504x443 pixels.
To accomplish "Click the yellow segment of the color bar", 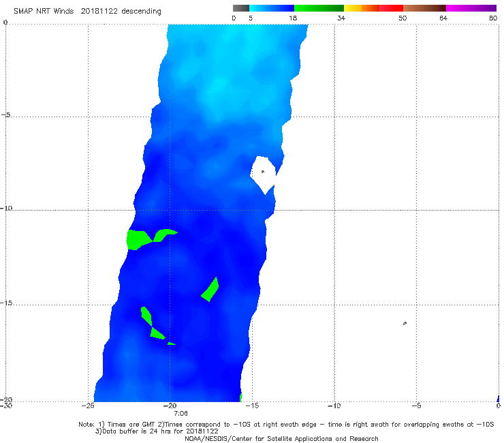I will 353,8.
